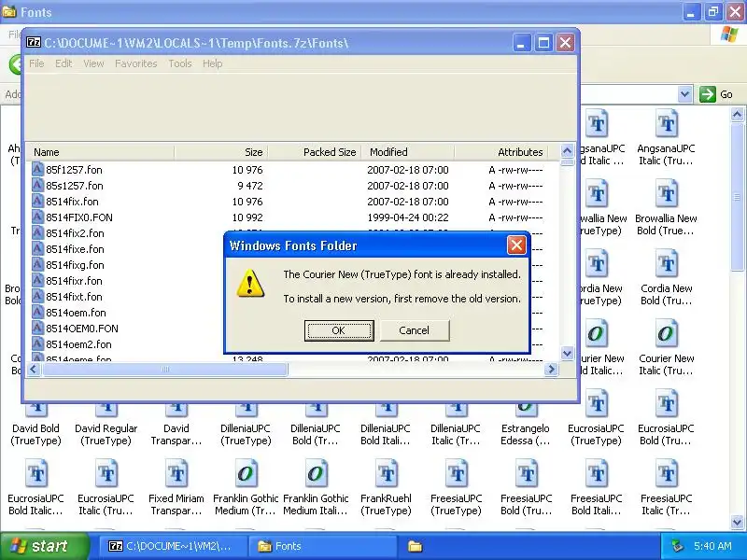Sort by the Attributes column header

(x=501, y=152)
